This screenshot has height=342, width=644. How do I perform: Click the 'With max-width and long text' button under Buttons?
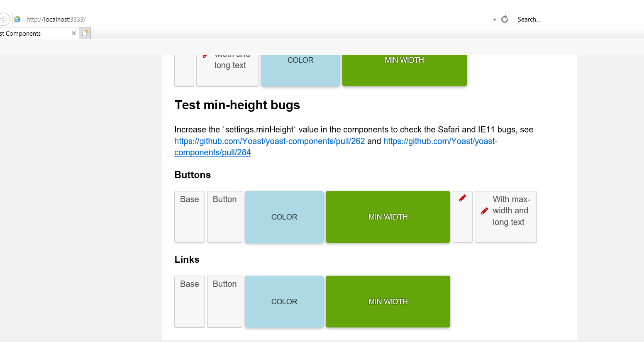pyautogui.click(x=506, y=217)
